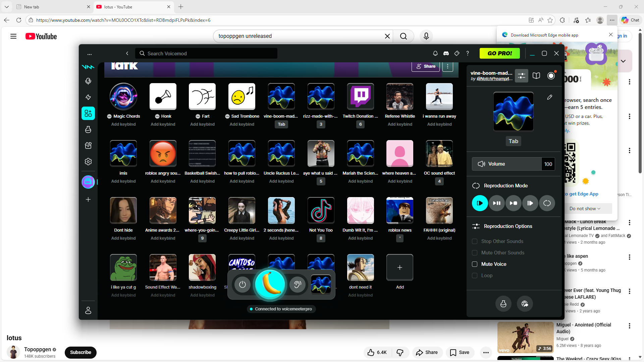Open Edge Settings and more menu
The width and height of the screenshot is (644, 362).
click(612, 20)
